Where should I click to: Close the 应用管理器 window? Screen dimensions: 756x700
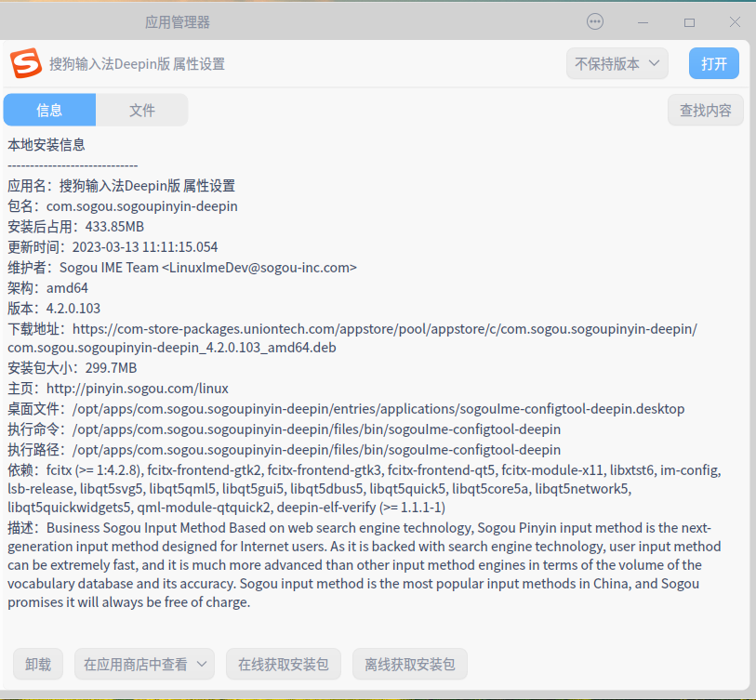coord(735,22)
